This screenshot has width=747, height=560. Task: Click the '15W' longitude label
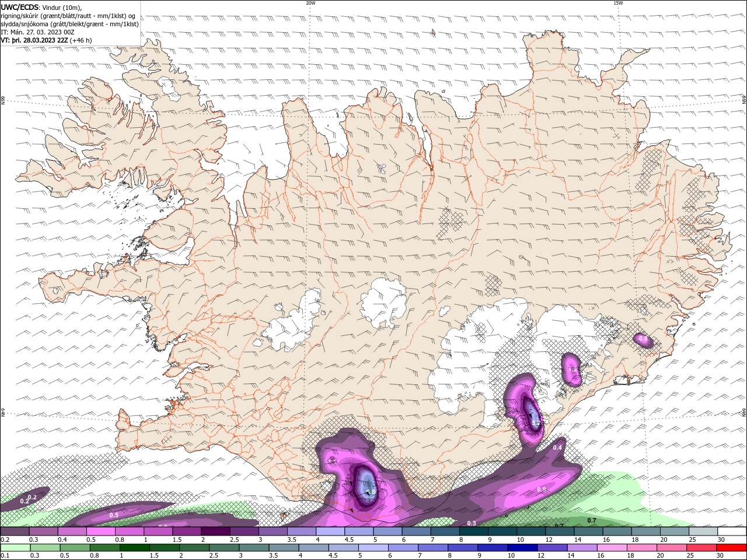click(x=618, y=3)
